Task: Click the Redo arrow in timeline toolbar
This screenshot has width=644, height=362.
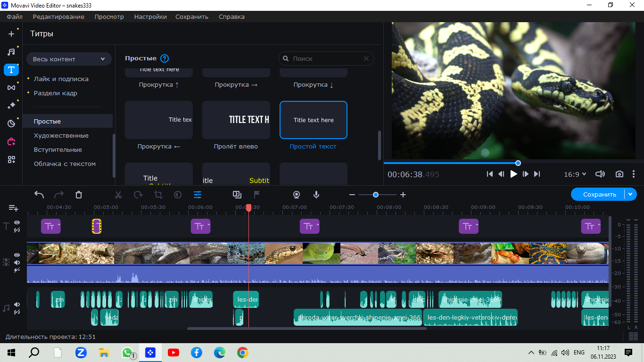Action: 59,195
